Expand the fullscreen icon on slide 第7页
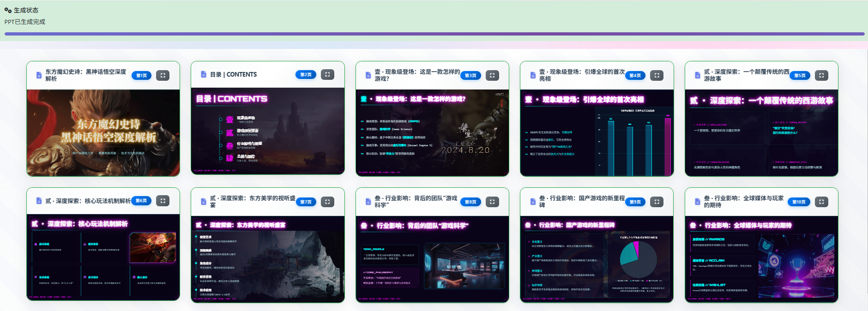The height and width of the screenshot is (311, 868). 327,202
